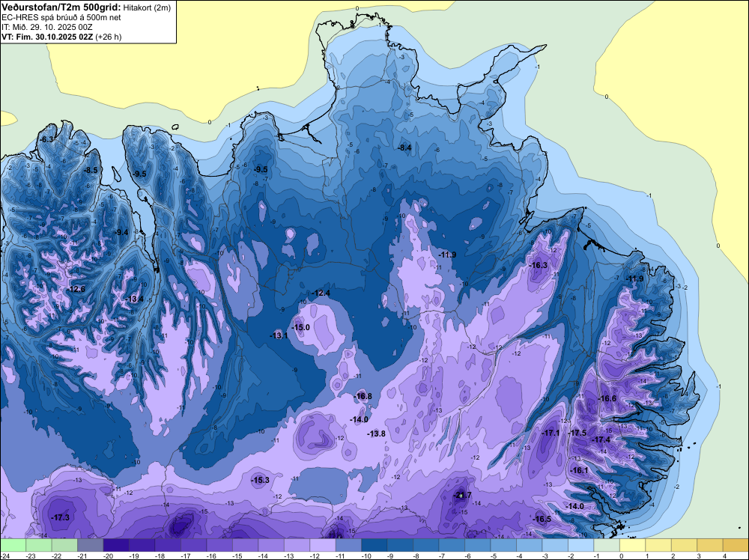The image size is (749, 560).
Task: Click the -9.4 temperature label
Action: tap(121, 233)
